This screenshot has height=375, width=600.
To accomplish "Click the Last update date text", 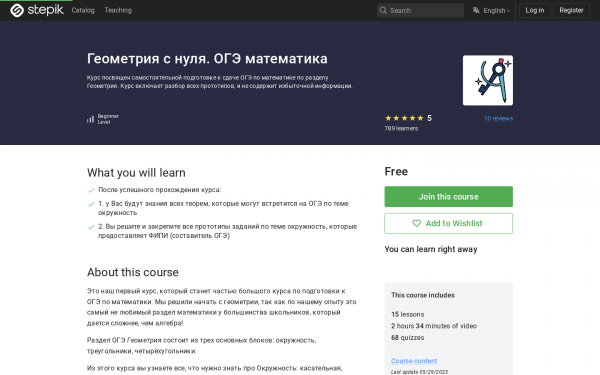I will [x=419, y=372].
